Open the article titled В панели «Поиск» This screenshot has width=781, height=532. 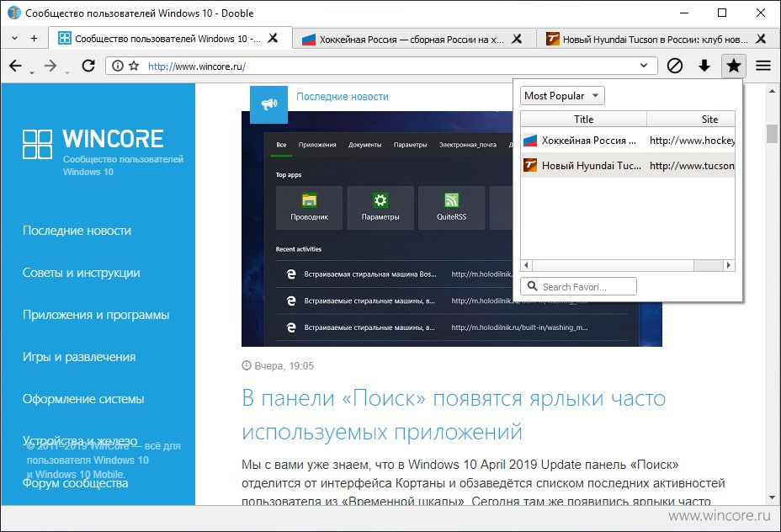pyautogui.click(x=454, y=414)
